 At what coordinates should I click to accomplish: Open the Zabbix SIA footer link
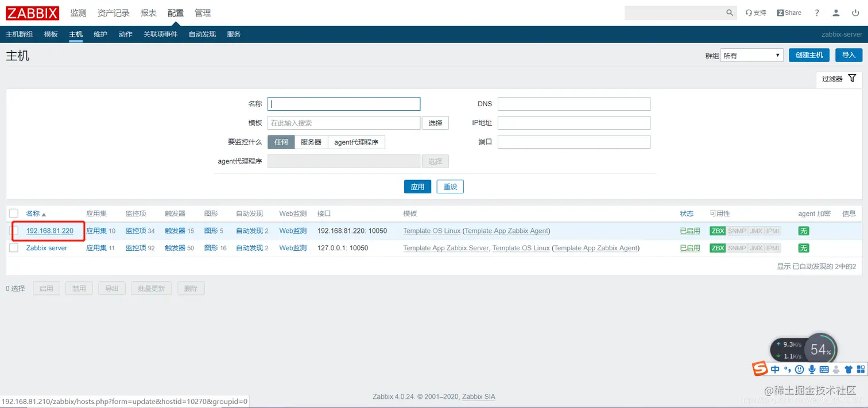click(x=479, y=397)
